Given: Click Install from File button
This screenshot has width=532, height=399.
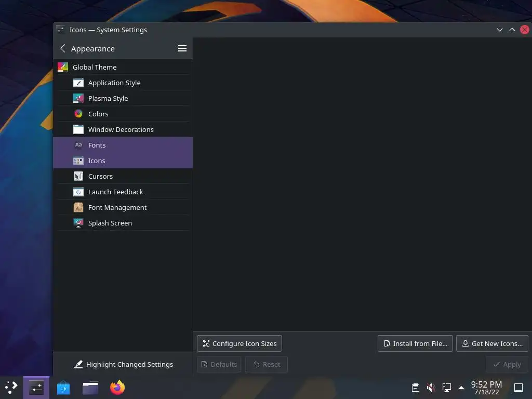Looking at the screenshot, I should tap(415, 343).
